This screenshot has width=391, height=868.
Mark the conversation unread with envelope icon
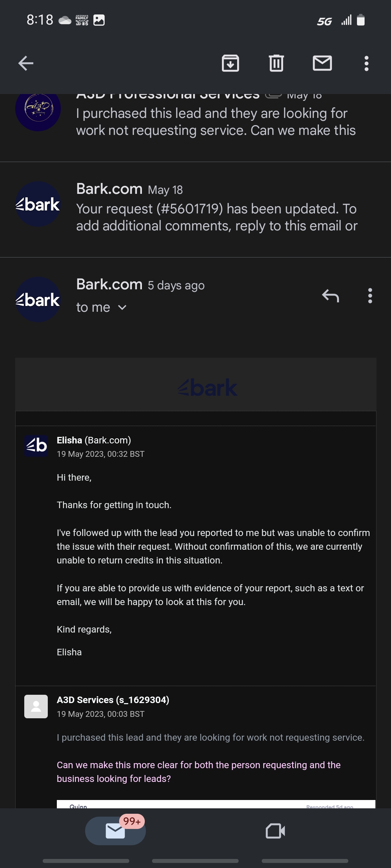click(322, 63)
